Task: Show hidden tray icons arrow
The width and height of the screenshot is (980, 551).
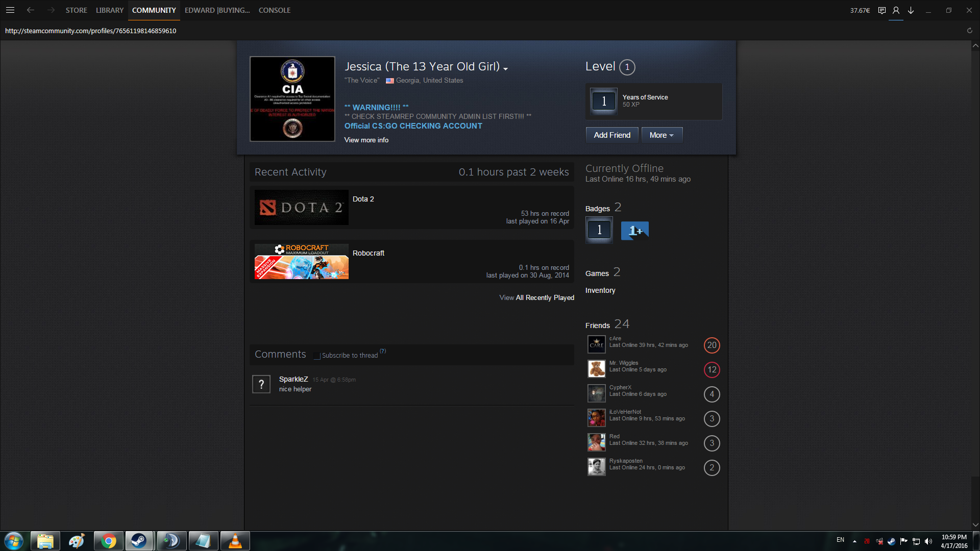Action: click(854, 541)
